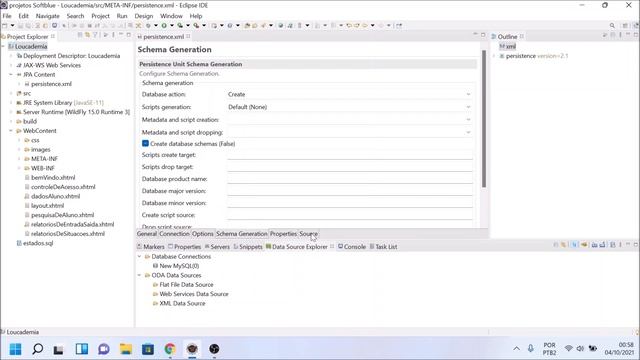The image size is (640, 360).
Task: Click the microphone icon in system tray
Action: 530,349
